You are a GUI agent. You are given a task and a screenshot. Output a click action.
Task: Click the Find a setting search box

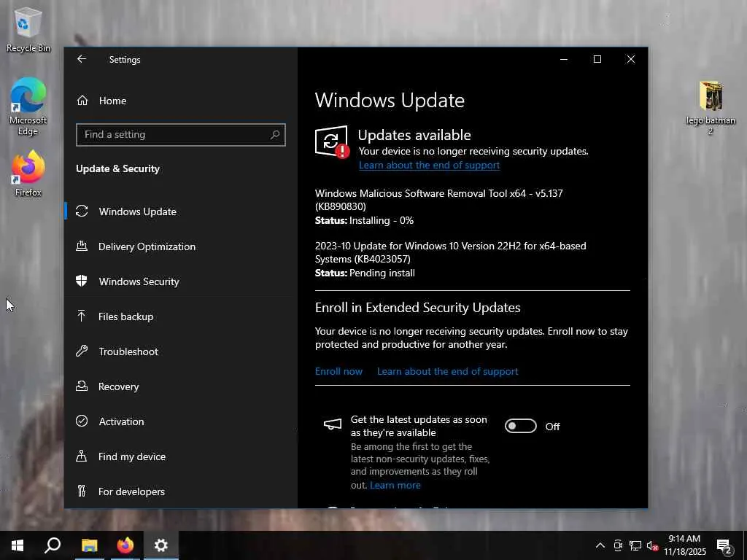coord(181,135)
